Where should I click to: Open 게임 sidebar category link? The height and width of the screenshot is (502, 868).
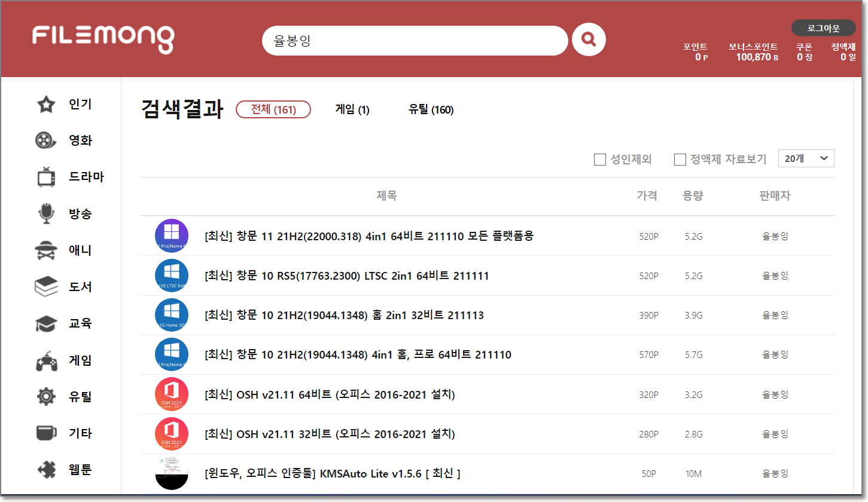pos(81,361)
